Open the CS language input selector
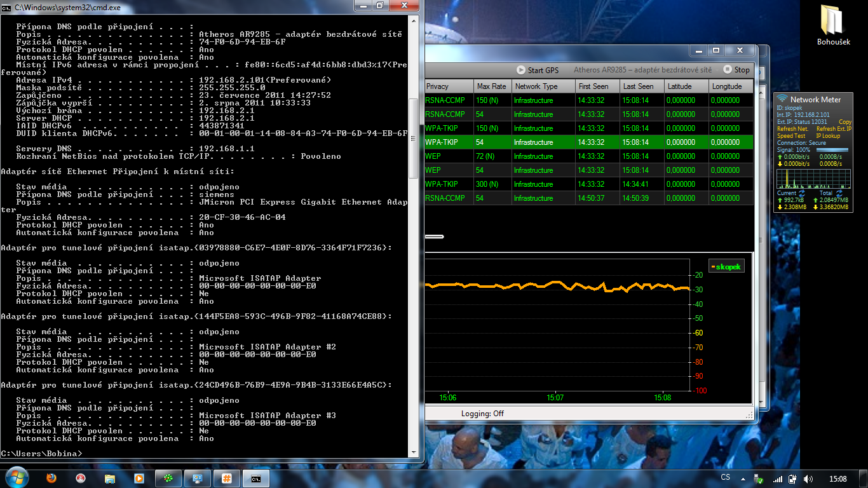 (726, 478)
